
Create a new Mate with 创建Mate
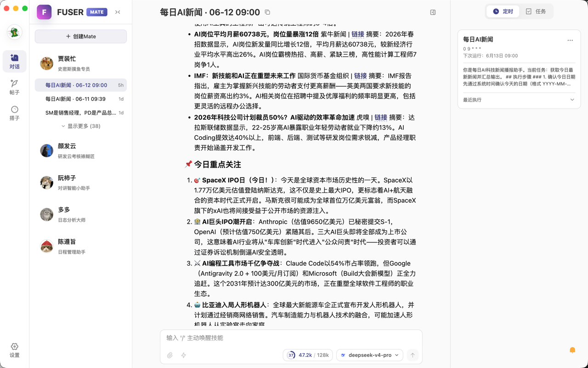click(81, 36)
